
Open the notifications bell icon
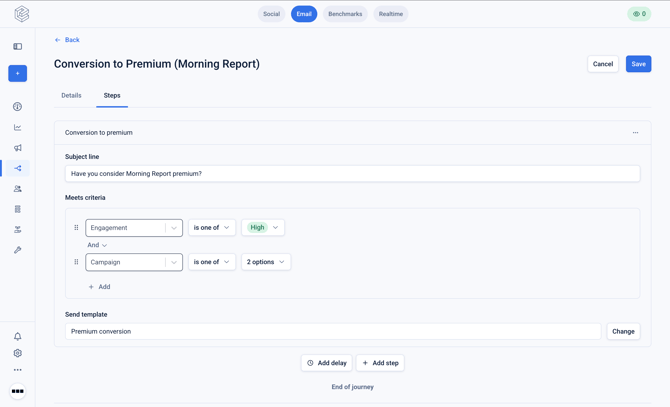pyautogui.click(x=18, y=337)
